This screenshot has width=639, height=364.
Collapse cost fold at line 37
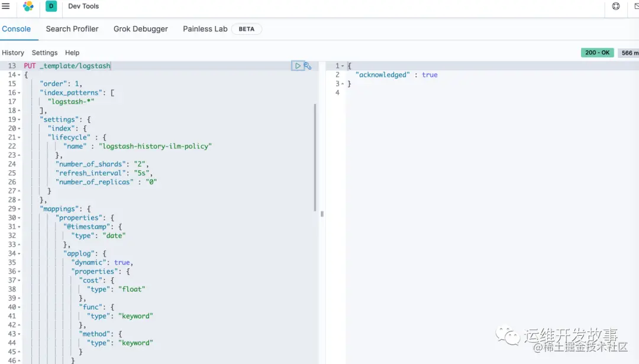(x=19, y=281)
